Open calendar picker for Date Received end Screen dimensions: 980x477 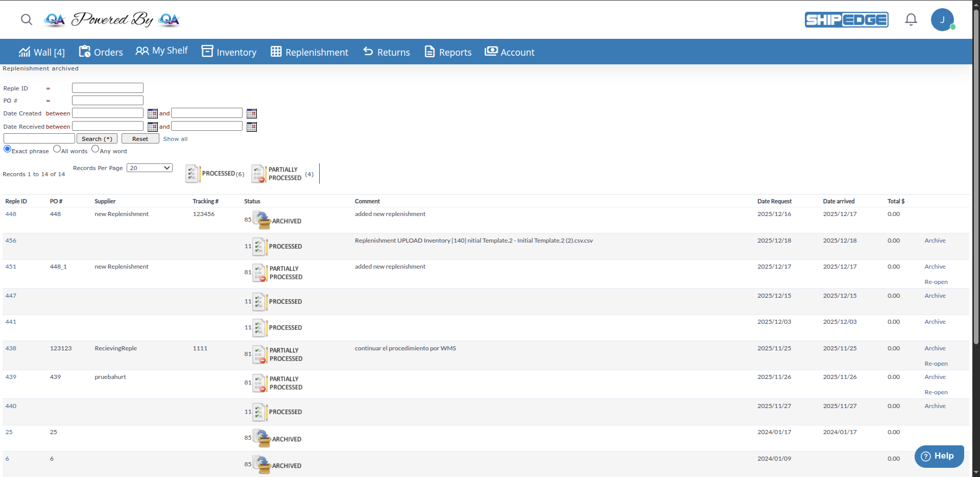(251, 127)
